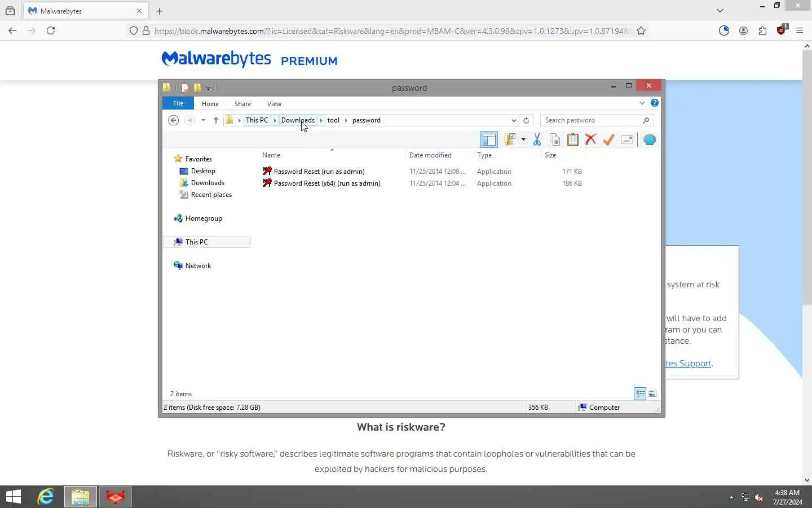Open Windows Start button on taskbar

(x=14, y=497)
